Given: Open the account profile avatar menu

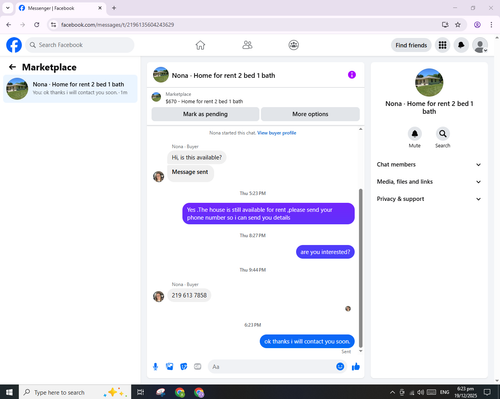Looking at the screenshot, I should [480, 45].
